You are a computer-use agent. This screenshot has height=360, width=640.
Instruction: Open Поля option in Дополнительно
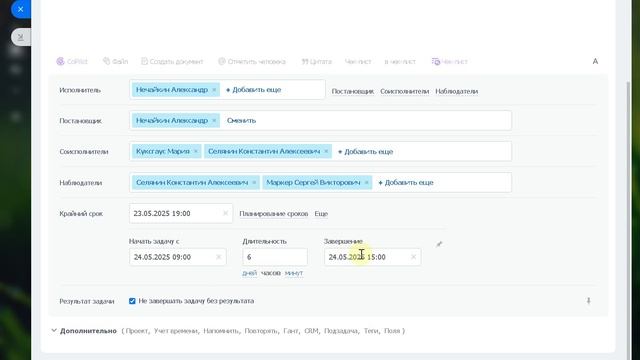[392, 331]
